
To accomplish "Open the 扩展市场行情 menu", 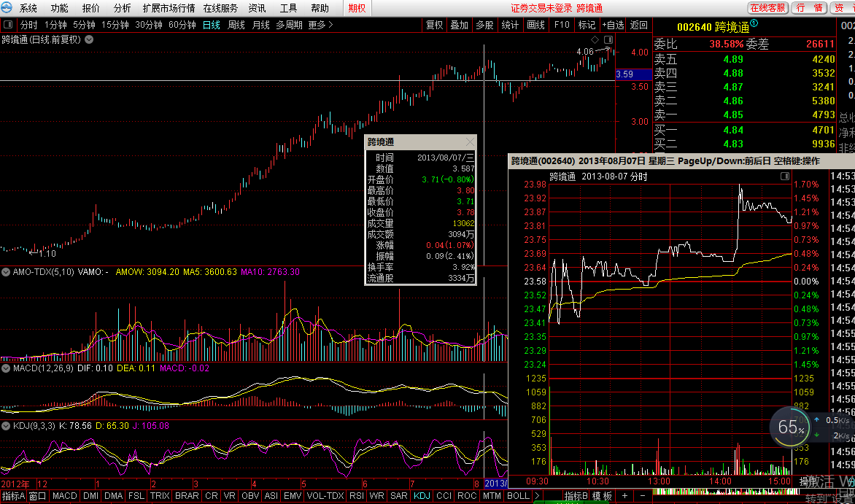I will (169, 8).
